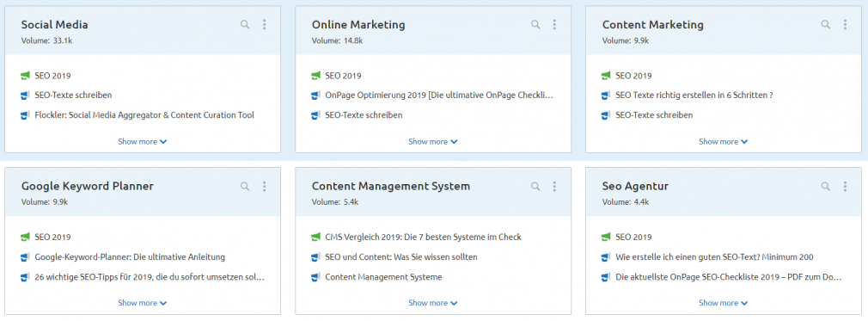Select 'SEO 2019' in Content Marketing card
This screenshot has height=321, width=868.
click(x=634, y=76)
